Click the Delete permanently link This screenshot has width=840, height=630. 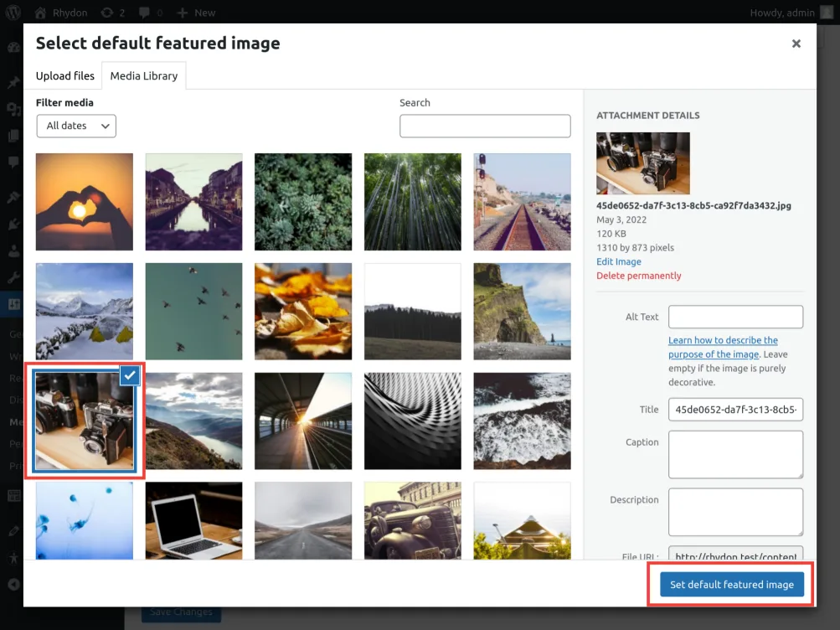638,276
